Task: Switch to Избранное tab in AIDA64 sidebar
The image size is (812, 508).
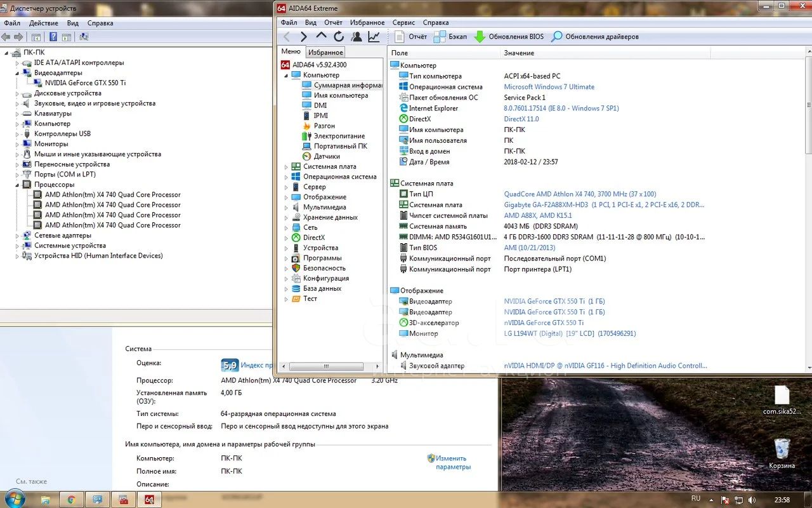Action: [x=325, y=52]
